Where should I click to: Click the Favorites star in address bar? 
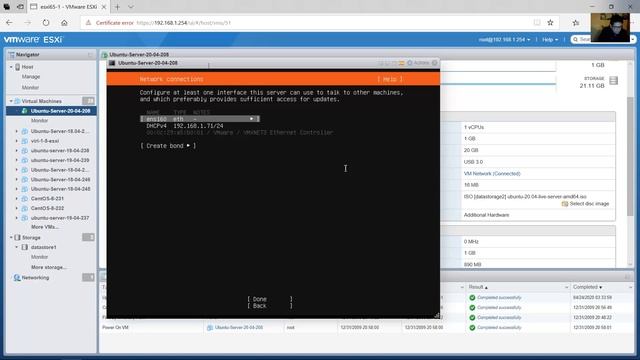(550, 23)
